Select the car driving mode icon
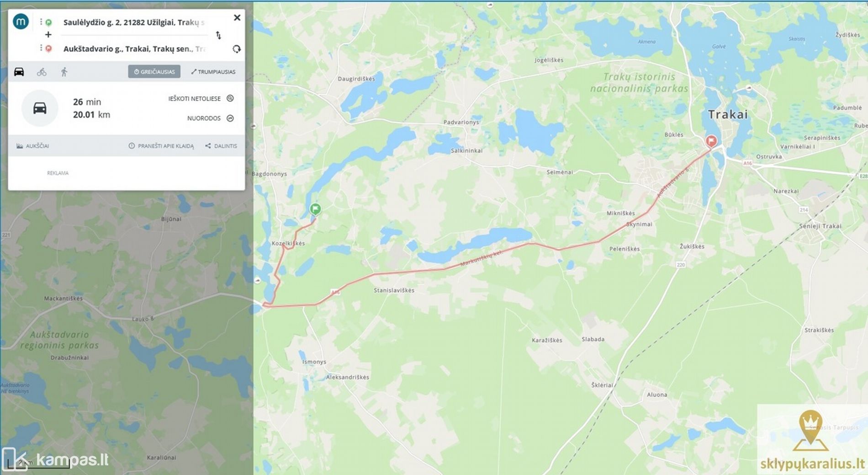The image size is (868, 475). [x=19, y=72]
